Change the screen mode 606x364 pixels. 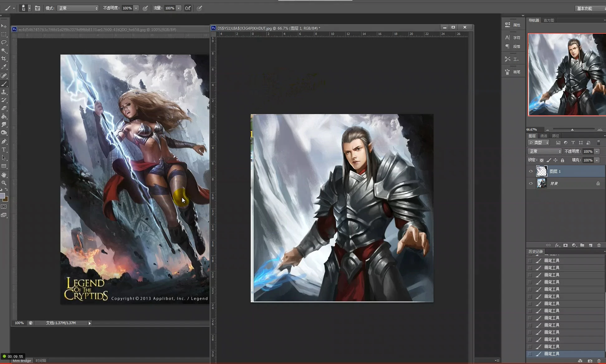4,215
